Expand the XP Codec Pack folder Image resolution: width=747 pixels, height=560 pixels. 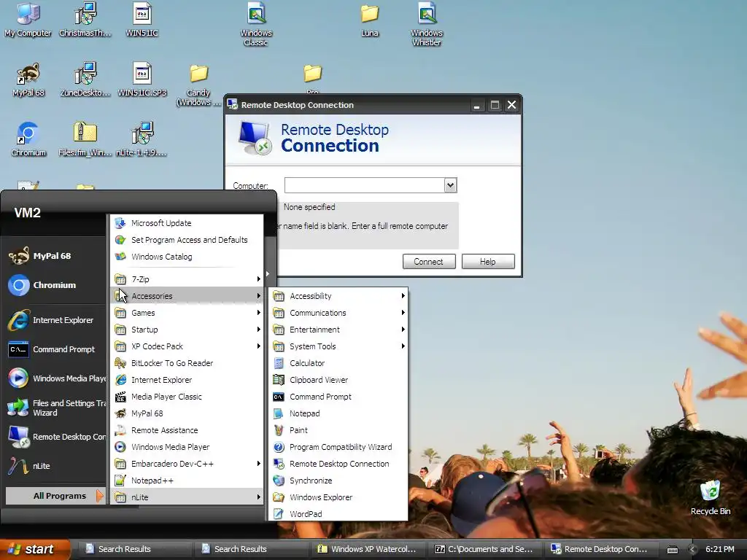[187, 346]
